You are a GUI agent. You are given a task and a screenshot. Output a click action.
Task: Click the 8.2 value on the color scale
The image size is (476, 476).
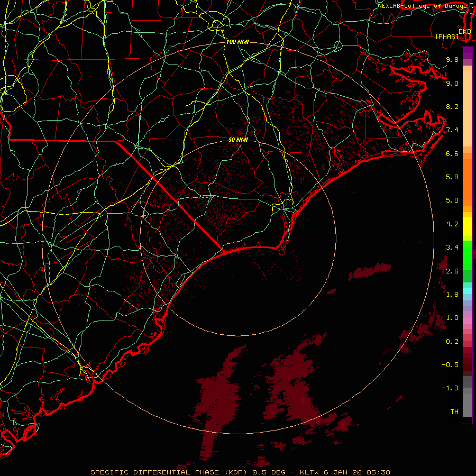pos(452,106)
